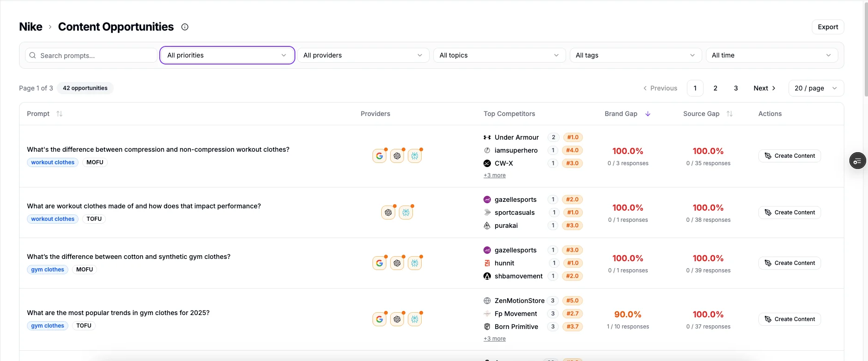Click gym clothes tag in cotton vs synthetic row
The width and height of the screenshot is (868, 361).
pos(47,270)
